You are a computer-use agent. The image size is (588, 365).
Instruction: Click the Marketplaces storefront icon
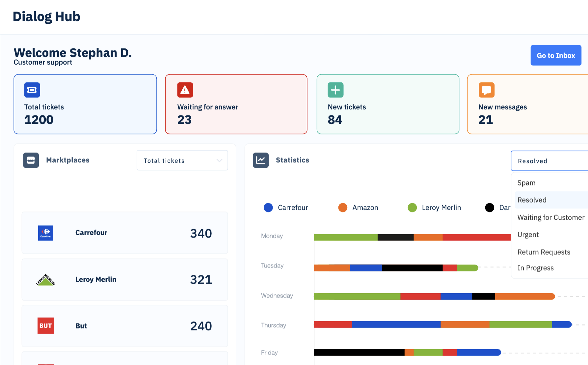pos(31,160)
